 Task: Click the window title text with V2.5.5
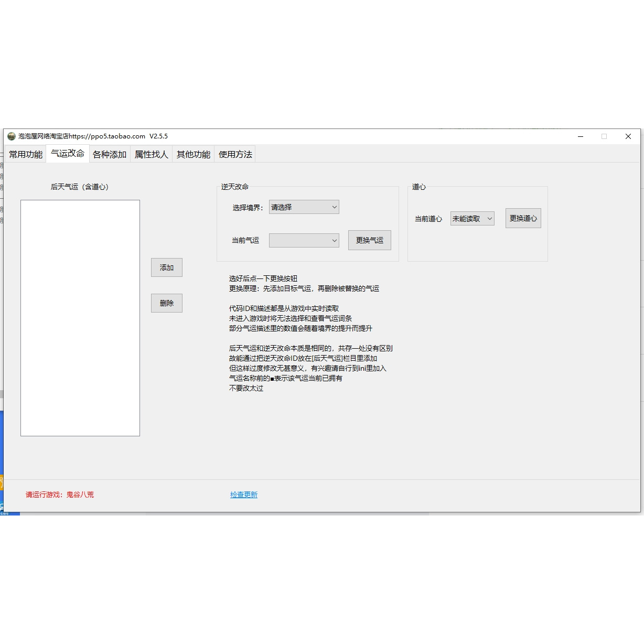pyautogui.click(x=93, y=136)
